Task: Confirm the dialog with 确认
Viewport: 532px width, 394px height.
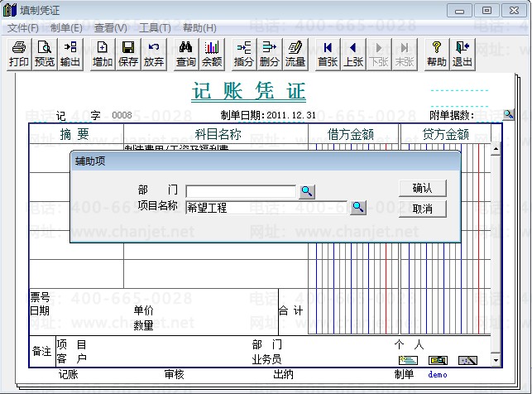Action: [x=423, y=188]
